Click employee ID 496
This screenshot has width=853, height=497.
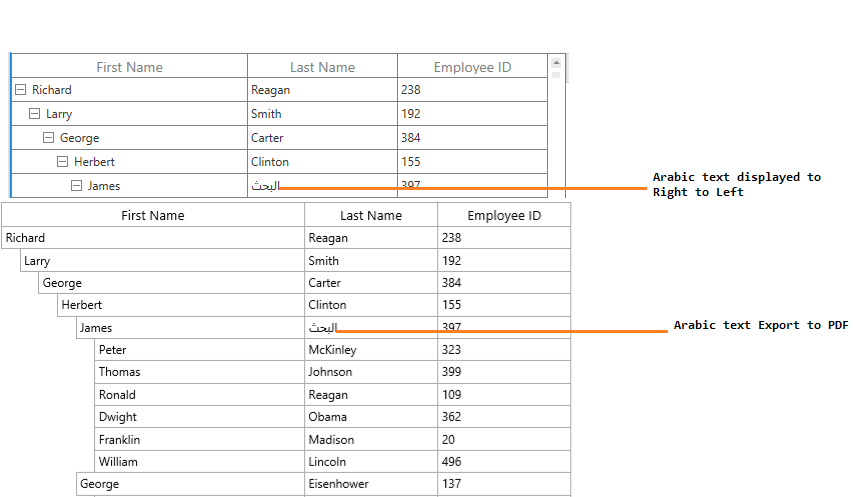pyautogui.click(x=504, y=462)
